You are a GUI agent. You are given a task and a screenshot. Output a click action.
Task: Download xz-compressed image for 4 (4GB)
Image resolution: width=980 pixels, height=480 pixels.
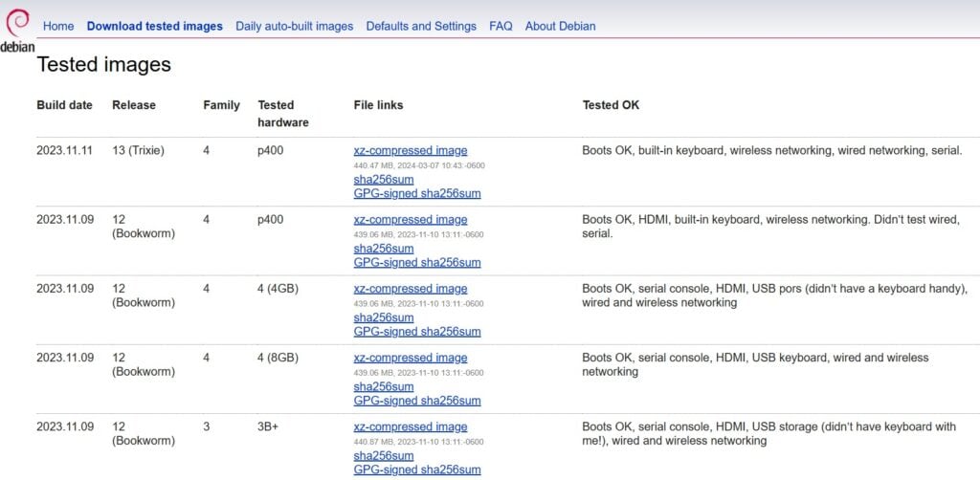[410, 289]
